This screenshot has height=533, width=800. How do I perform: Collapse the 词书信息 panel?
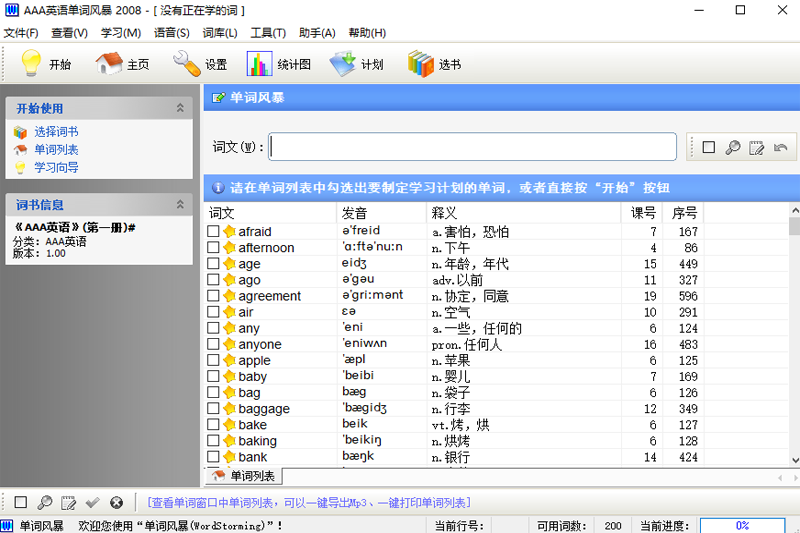180,205
